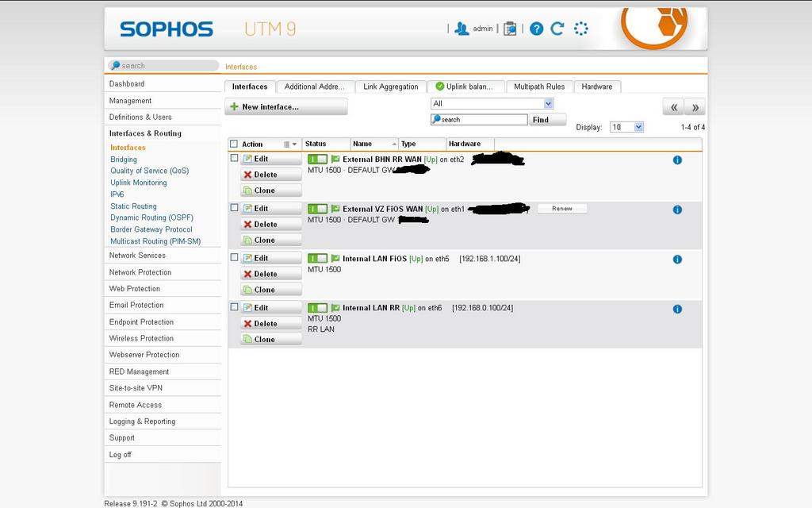Open the IPv6 sidebar page
Viewport: 812px width, 508px height.
pyautogui.click(x=117, y=194)
